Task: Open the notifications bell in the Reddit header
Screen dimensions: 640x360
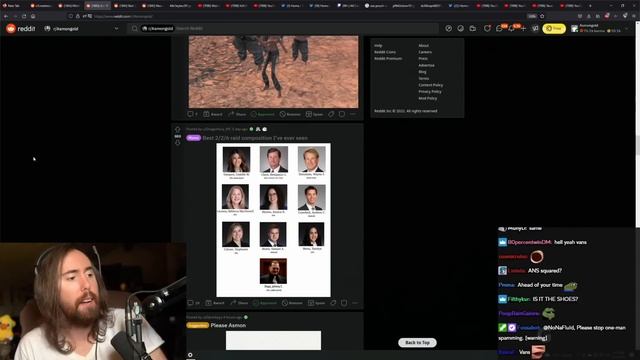Action: point(511,29)
